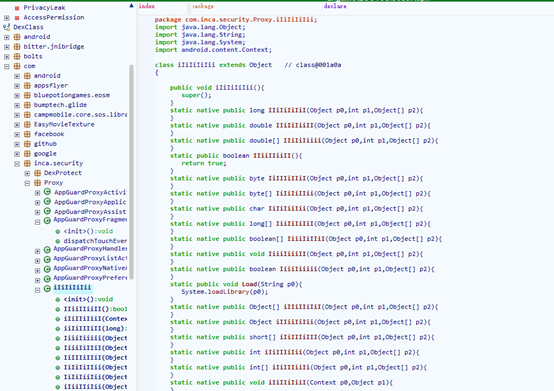Collapse the selected iIiIiIiIii class node
The height and width of the screenshot is (391, 554).
[x=37, y=290]
